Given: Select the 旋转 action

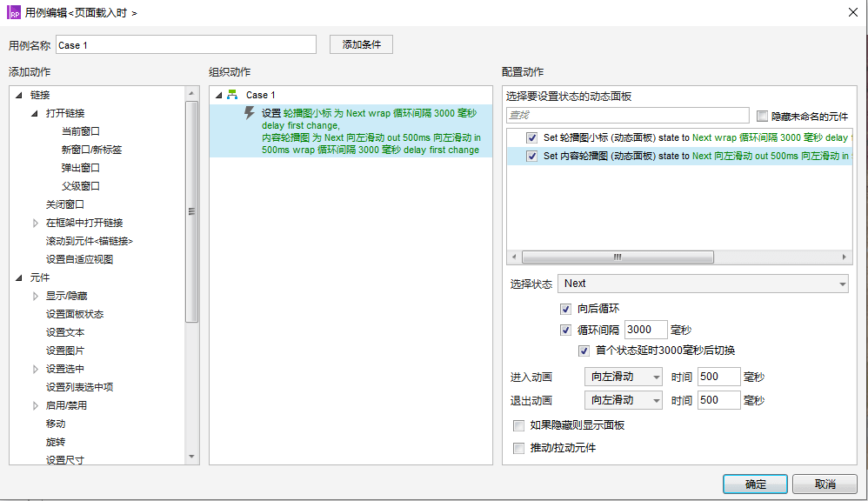Looking at the screenshot, I should pyautogui.click(x=56, y=443).
